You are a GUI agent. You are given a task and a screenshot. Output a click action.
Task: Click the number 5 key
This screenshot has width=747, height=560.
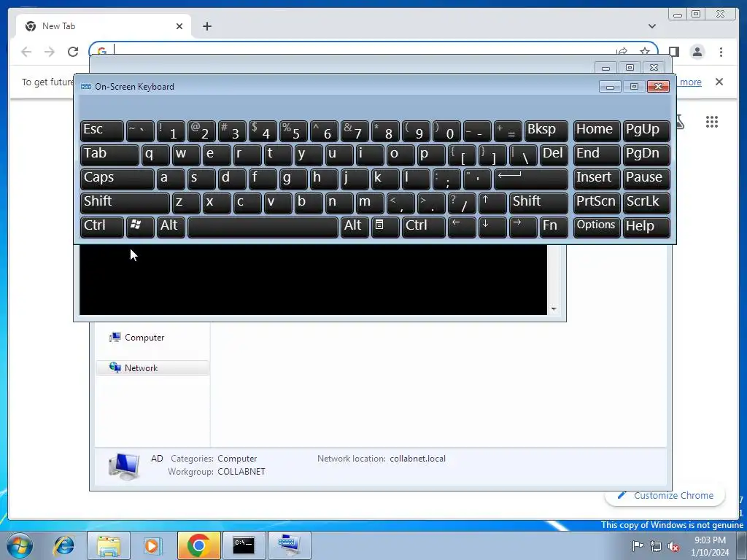point(293,131)
